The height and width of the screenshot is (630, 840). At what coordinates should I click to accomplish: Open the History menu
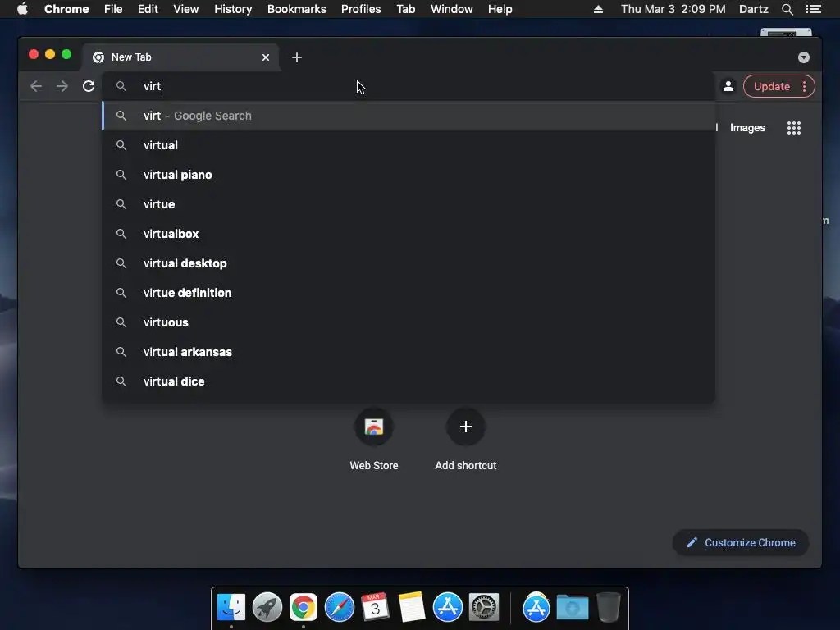(233, 9)
